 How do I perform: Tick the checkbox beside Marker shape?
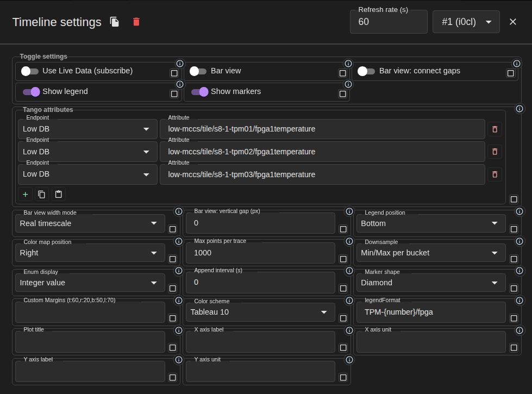coord(514,289)
